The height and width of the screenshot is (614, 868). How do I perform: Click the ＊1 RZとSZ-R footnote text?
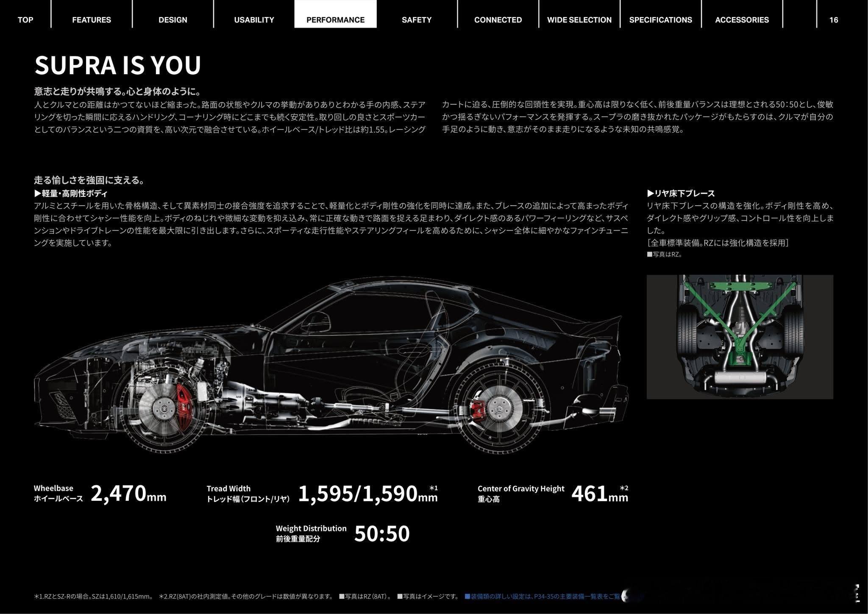tap(94, 597)
